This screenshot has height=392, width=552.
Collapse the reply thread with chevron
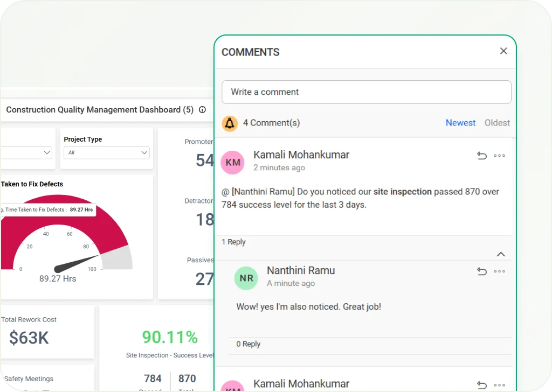click(501, 254)
